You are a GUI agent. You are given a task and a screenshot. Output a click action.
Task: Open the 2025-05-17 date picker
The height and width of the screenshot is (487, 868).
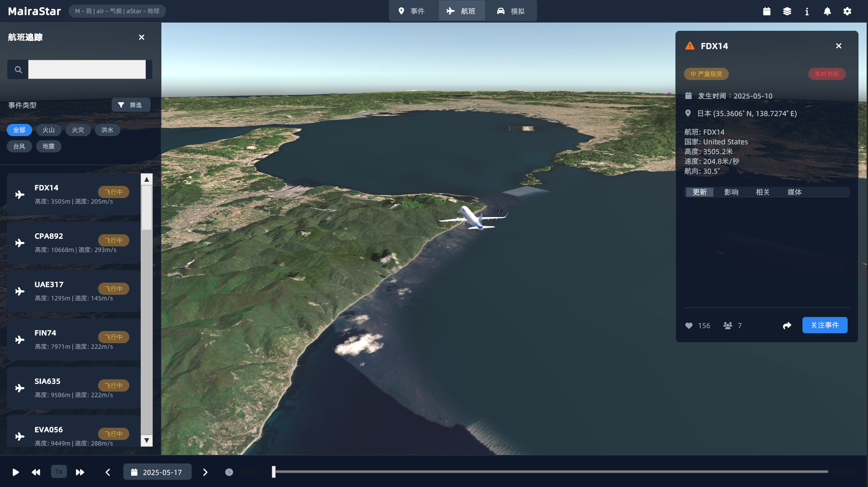(x=157, y=472)
